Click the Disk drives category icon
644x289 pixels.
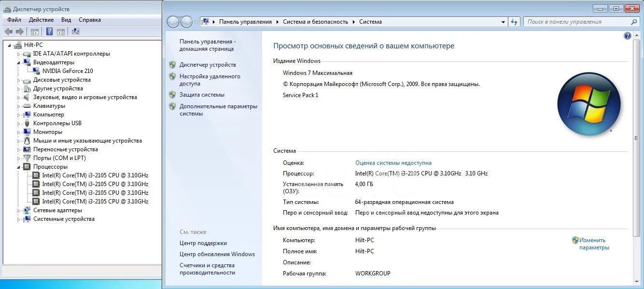tap(28, 80)
